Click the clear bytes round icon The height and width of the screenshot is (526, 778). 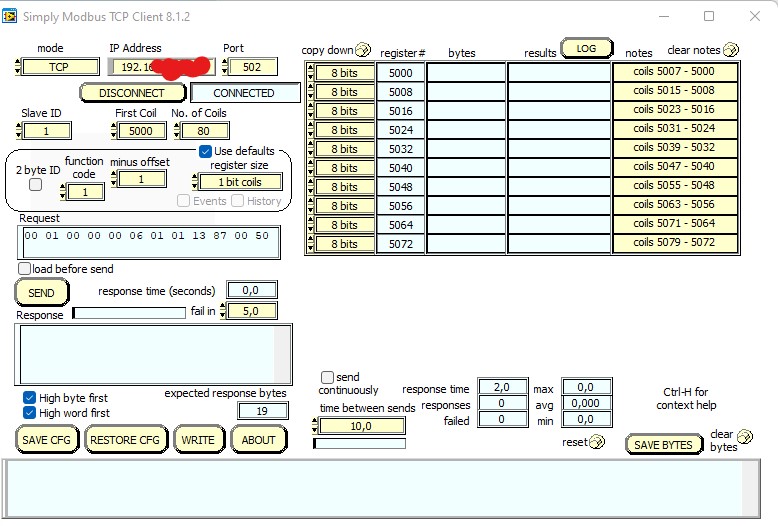tap(745, 437)
